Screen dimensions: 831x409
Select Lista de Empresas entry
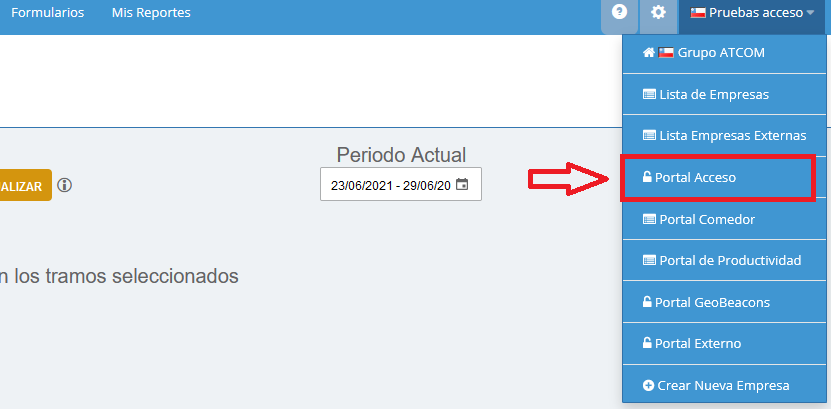[x=724, y=94]
